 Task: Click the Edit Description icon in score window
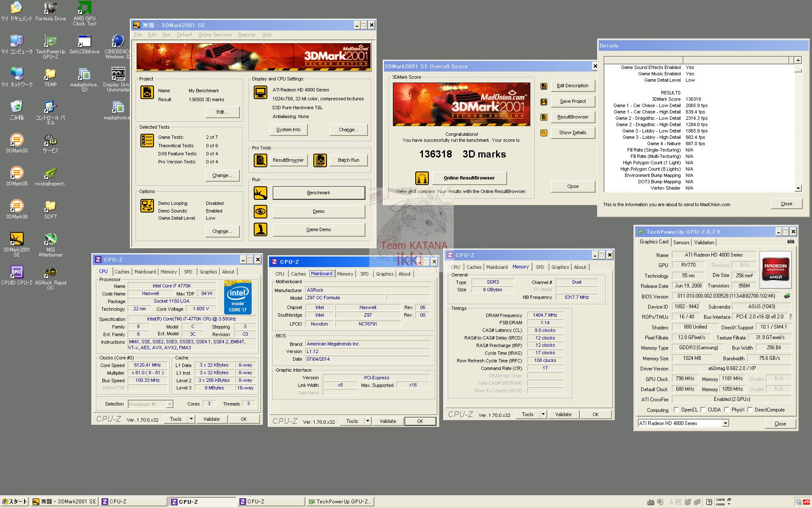coord(544,86)
